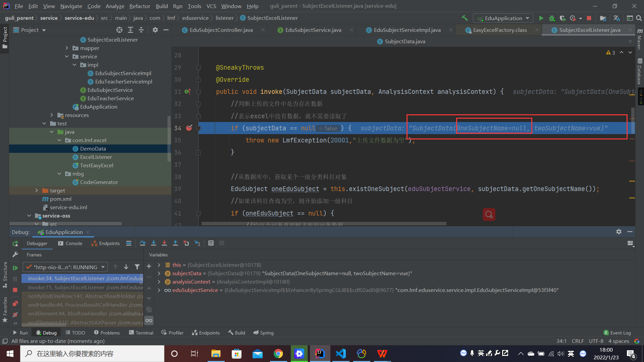
Task: Open Project panel settings gear
Action: pos(155,30)
